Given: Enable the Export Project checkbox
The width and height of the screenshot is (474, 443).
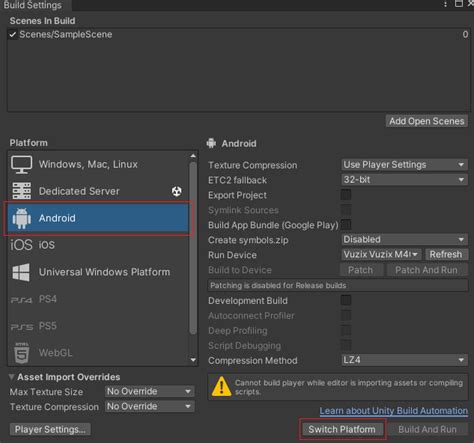Looking at the screenshot, I should tap(346, 195).
